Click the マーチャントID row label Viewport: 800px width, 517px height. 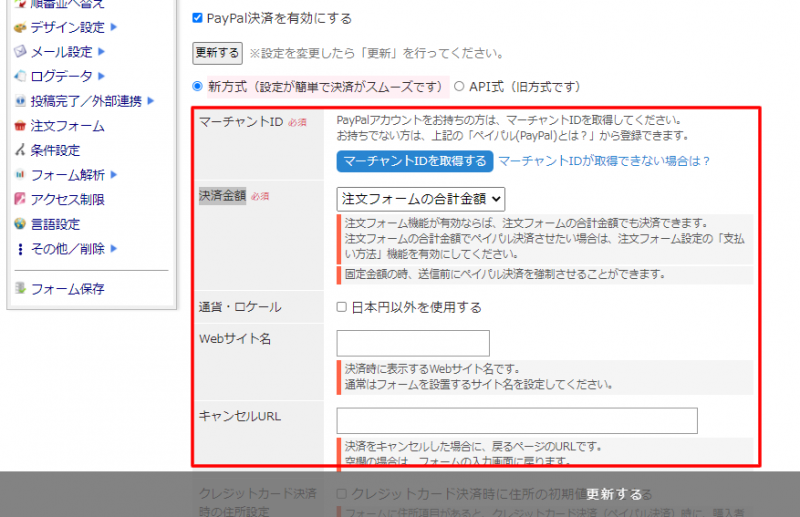[x=241, y=122]
